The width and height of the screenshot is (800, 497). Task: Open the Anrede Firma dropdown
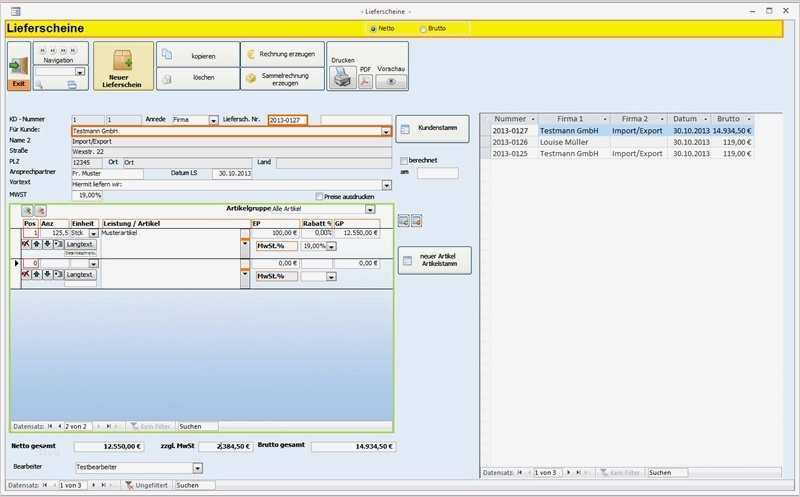[213, 120]
